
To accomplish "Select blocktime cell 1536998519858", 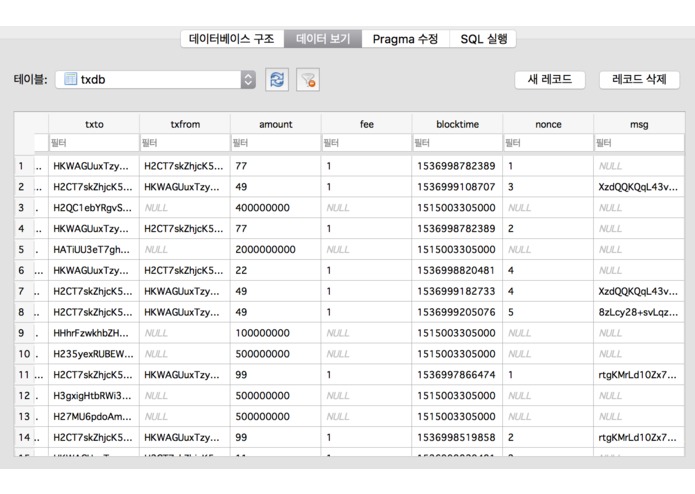I will pos(457,437).
